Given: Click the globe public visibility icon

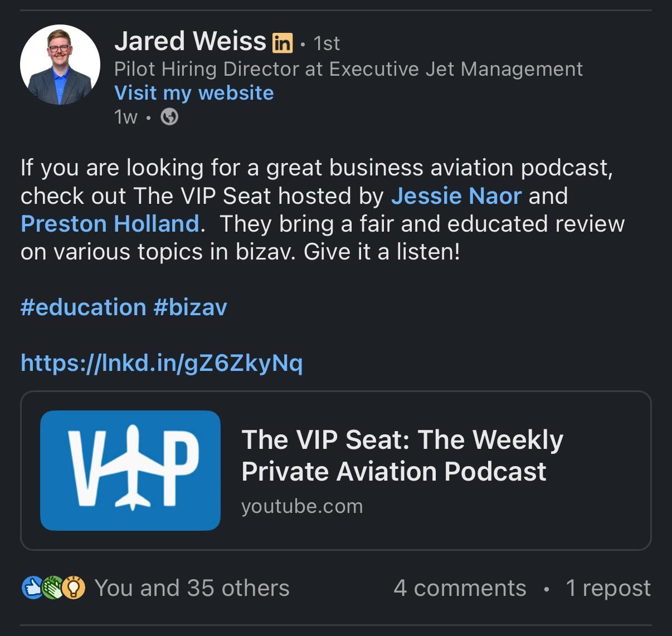Looking at the screenshot, I should (x=169, y=117).
